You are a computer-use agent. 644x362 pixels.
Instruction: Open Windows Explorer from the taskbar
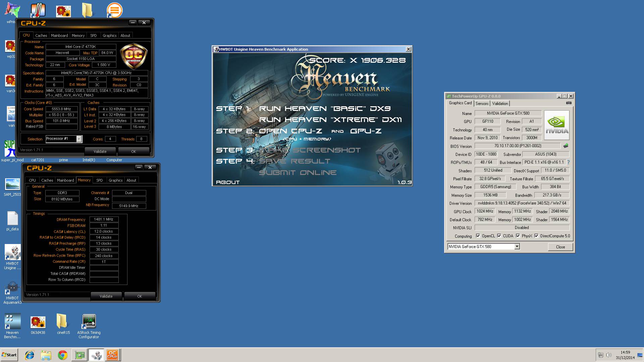(x=46, y=355)
